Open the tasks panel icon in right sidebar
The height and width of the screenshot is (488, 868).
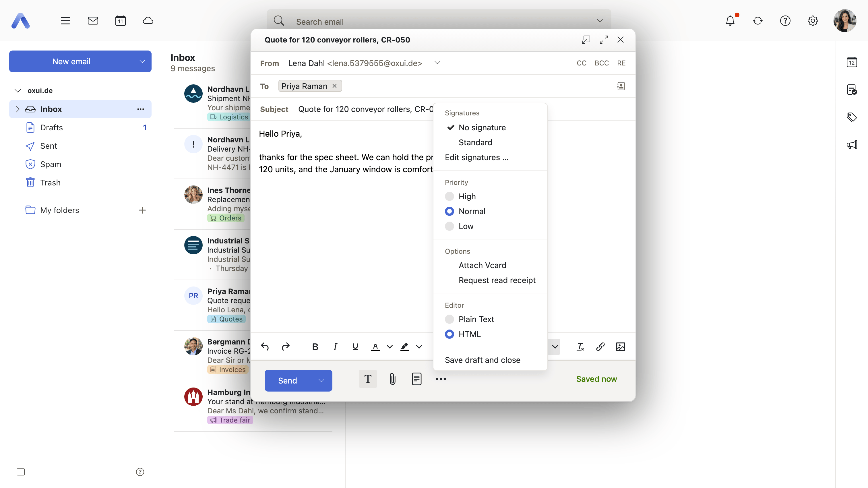coord(852,90)
